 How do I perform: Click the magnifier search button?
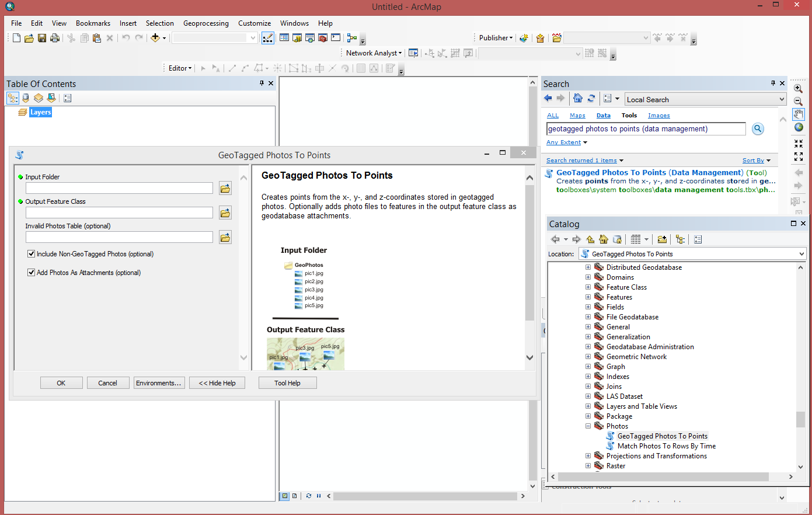pyautogui.click(x=758, y=129)
